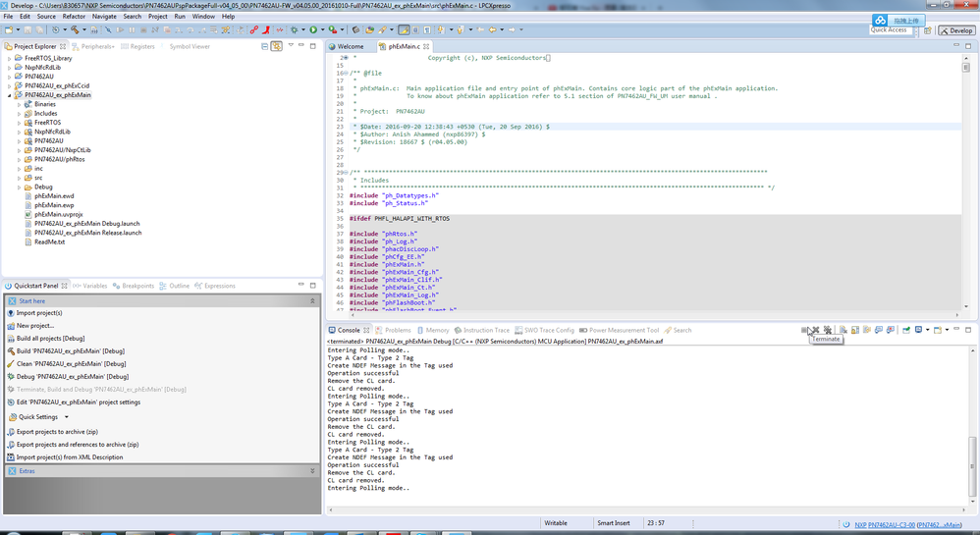Click the New file toolbar icon
The width and height of the screenshot is (980, 535).
pyautogui.click(x=9, y=29)
